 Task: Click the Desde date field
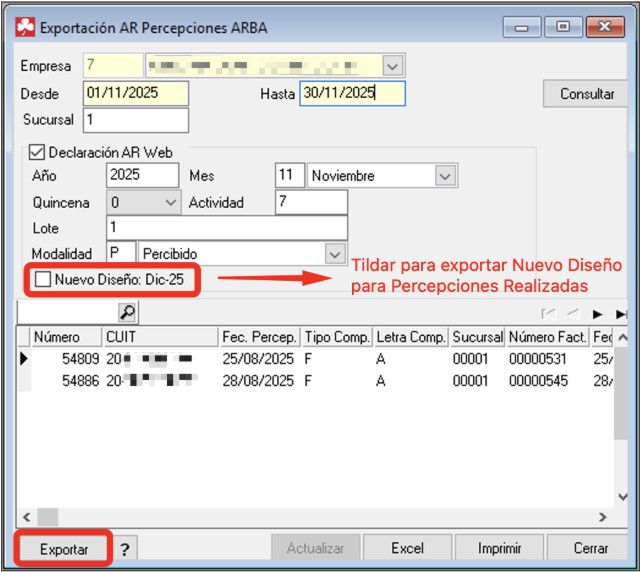pos(135,94)
